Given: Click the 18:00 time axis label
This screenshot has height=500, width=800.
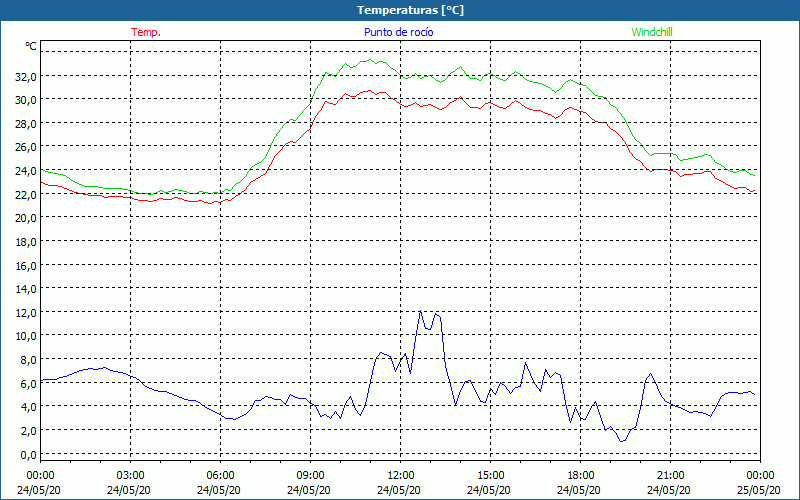Looking at the screenshot, I should click(581, 476).
